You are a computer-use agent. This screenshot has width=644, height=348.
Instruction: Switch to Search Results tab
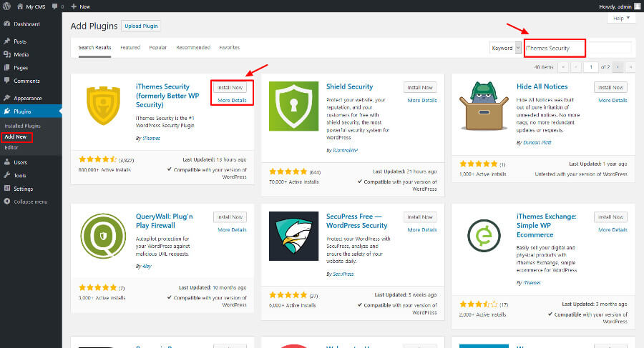coord(95,48)
